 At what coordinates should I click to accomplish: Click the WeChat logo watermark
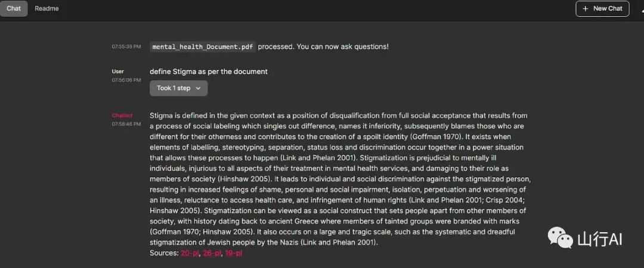[x=561, y=239]
